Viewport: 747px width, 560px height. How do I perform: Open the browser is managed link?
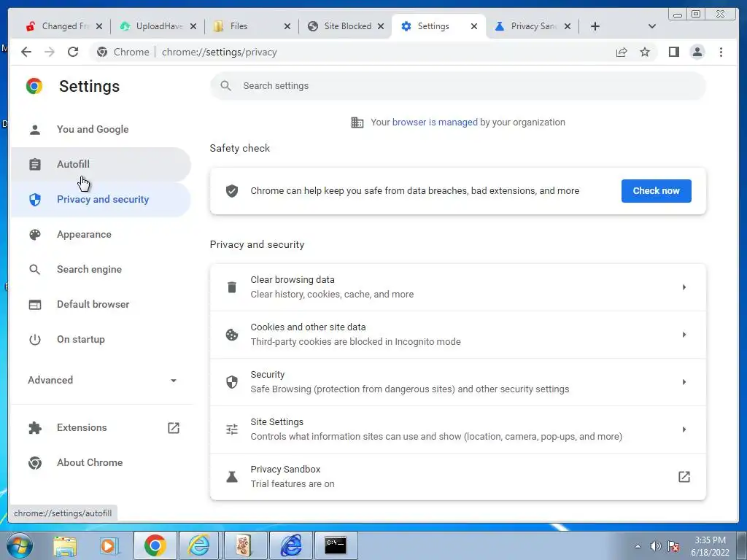tap(435, 122)
